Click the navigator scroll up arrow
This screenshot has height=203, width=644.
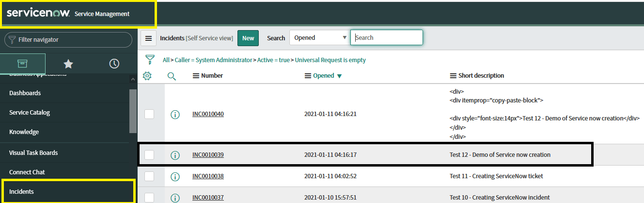(133, 79)
